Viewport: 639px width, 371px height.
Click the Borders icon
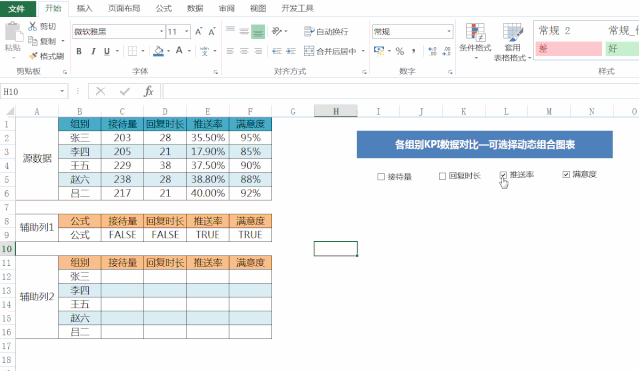pos(132,51)
